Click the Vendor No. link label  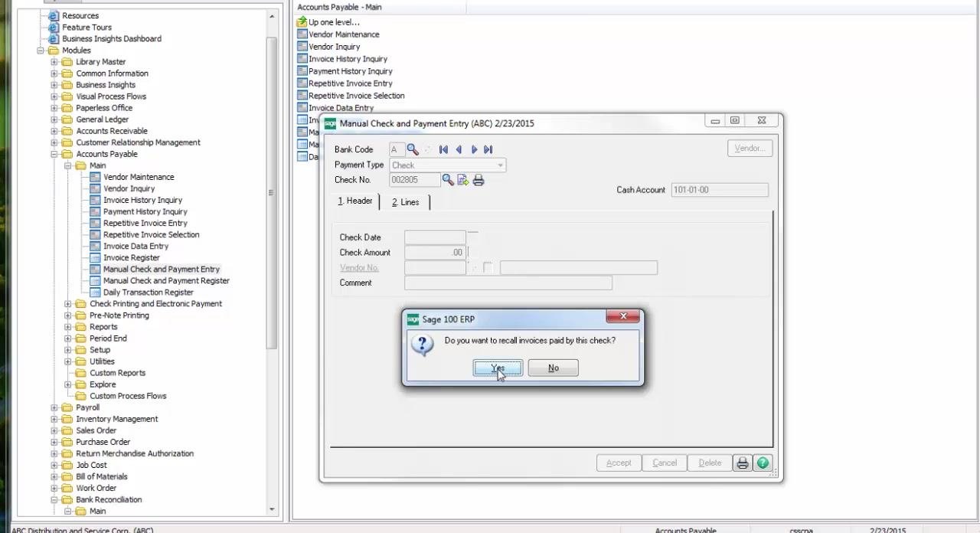[x=359, y=268]
